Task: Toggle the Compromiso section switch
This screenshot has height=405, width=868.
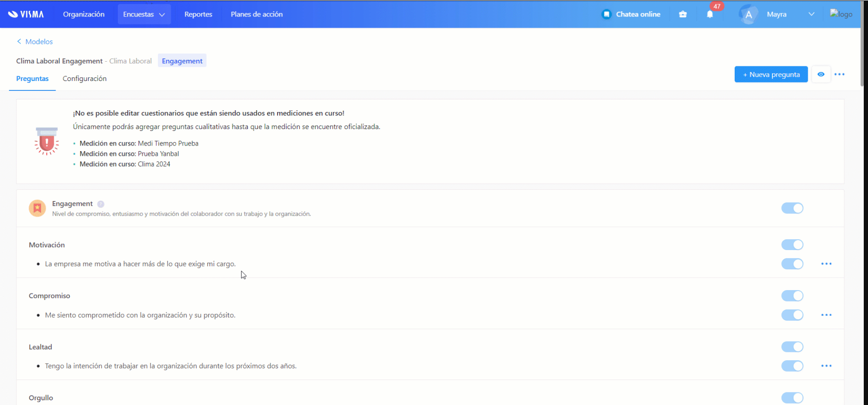Action: [x=792, y=296]
